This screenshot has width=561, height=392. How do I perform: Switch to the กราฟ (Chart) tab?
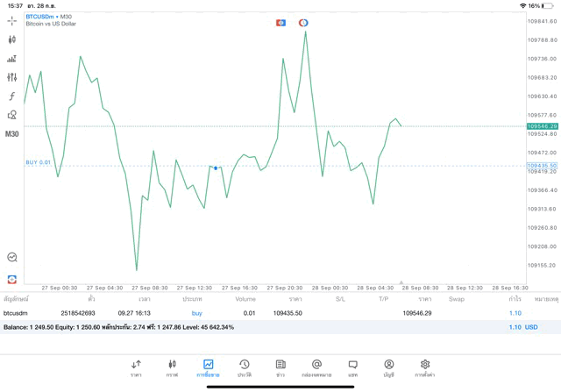(x=172, y=367)
